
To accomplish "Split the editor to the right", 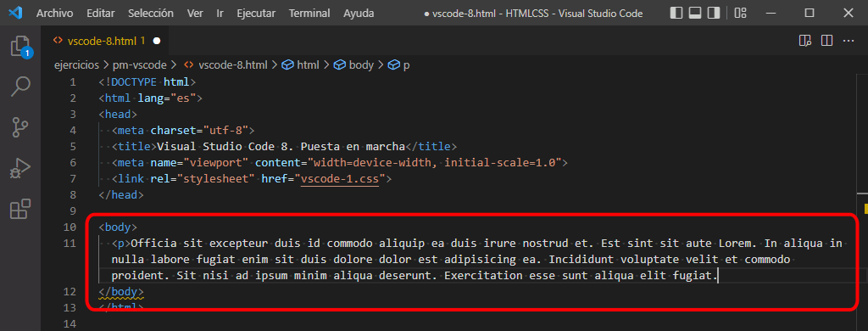I will [x=826, y=41].
